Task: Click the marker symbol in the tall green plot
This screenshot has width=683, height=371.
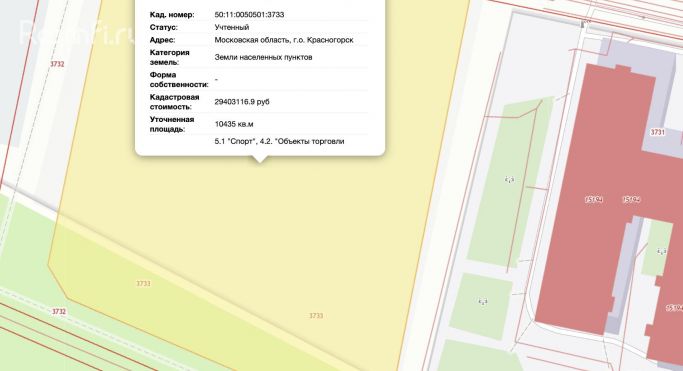Action: point(510,179)
